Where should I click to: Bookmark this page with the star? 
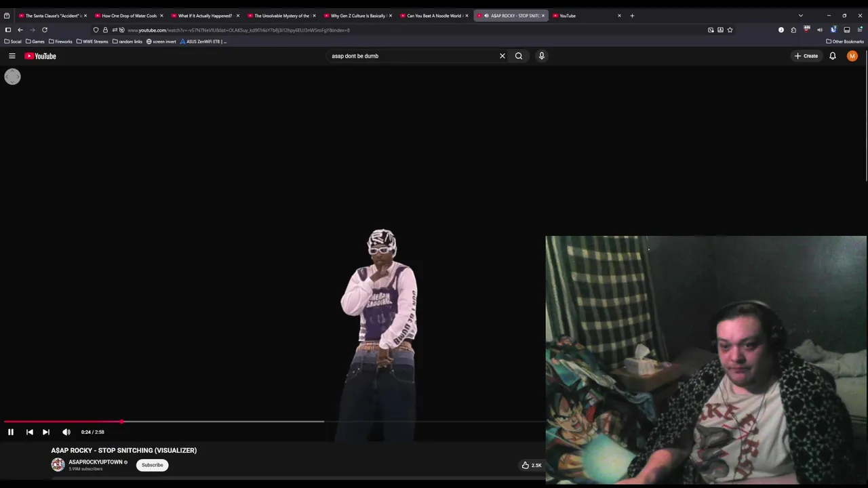[x=730, y=30]
